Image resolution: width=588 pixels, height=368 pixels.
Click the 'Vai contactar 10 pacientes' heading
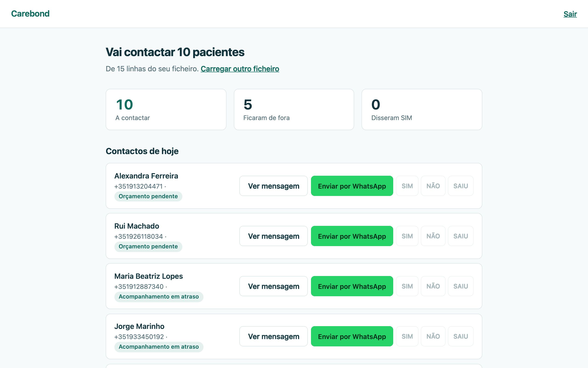click(175, 52)
